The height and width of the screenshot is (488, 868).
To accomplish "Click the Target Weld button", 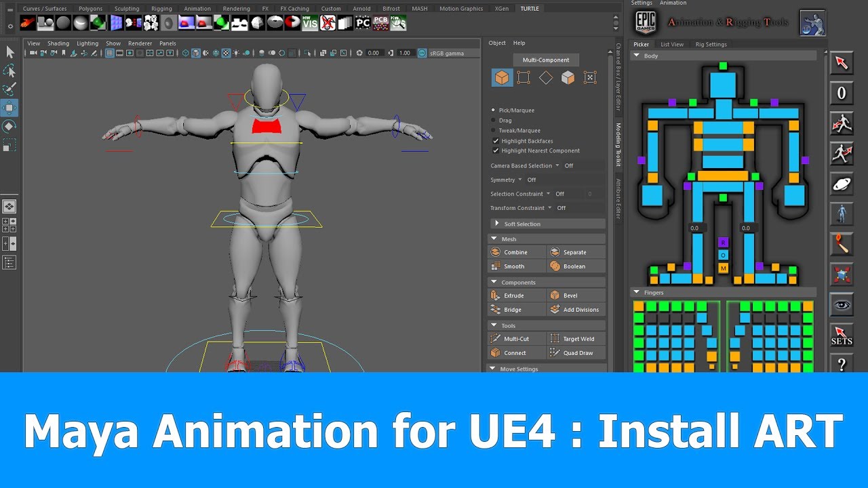I will point(576,339).
